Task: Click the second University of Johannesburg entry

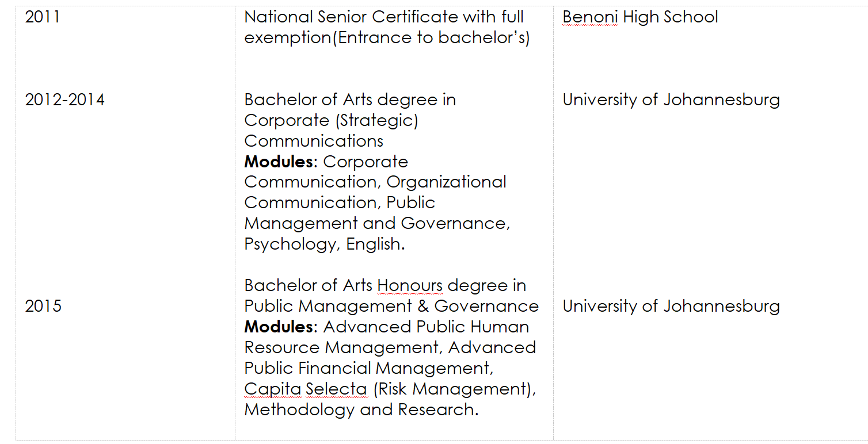Action: click(x=671, y=306)
